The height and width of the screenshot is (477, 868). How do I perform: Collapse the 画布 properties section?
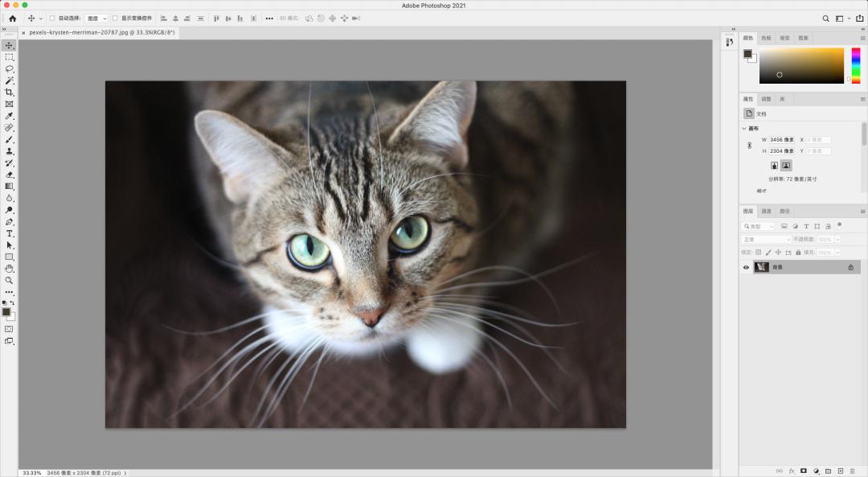click(x=743, y=127)
